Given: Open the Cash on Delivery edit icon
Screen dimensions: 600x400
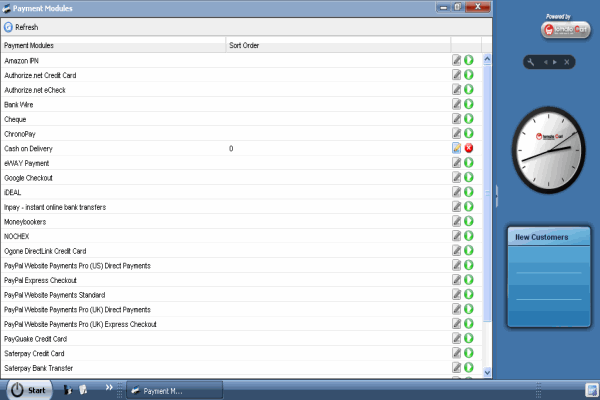Looking at the screenshot, I should pyautogui.click(x=456, y=148).
